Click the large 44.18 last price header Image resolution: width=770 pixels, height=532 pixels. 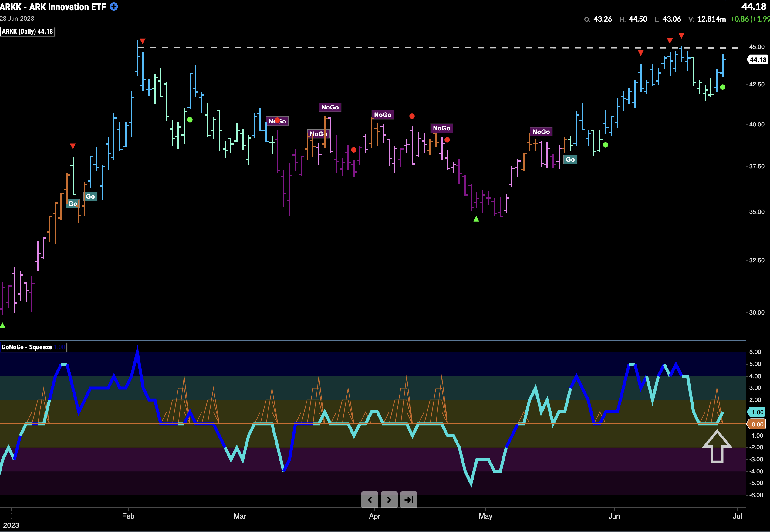(x=754, y=7)
